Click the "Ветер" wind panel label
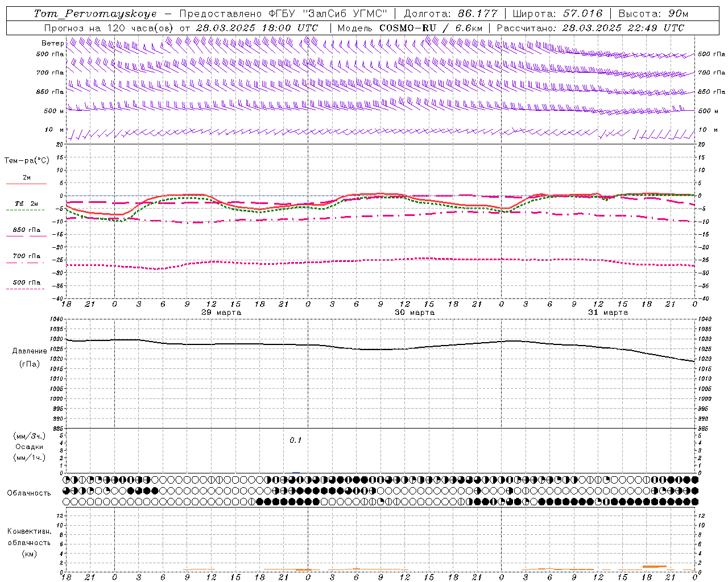 click(52, 43)
